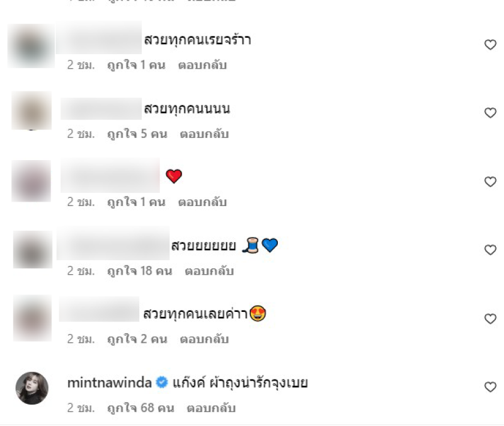Reply to the สวยยยยยย comment
The width and height of the screenshot is (504, 426).
point(209,271)
